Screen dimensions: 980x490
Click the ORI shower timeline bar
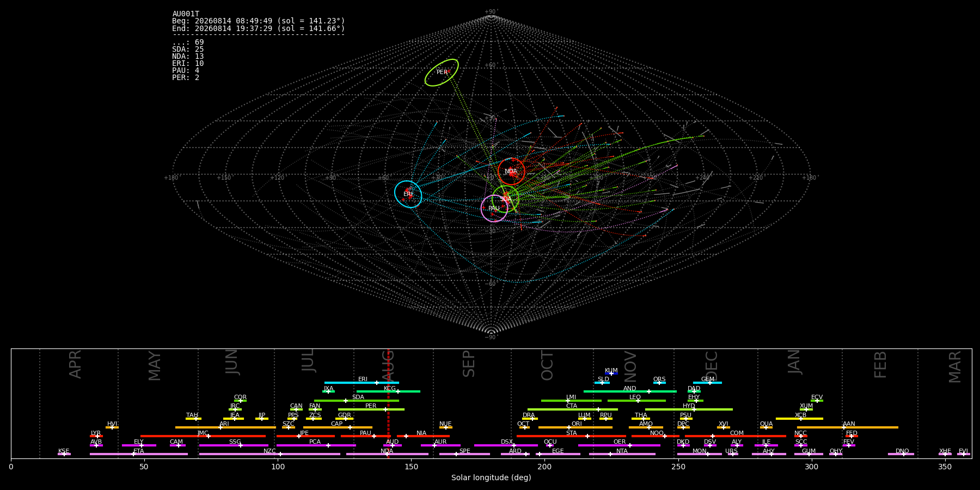tap(575, 427)
